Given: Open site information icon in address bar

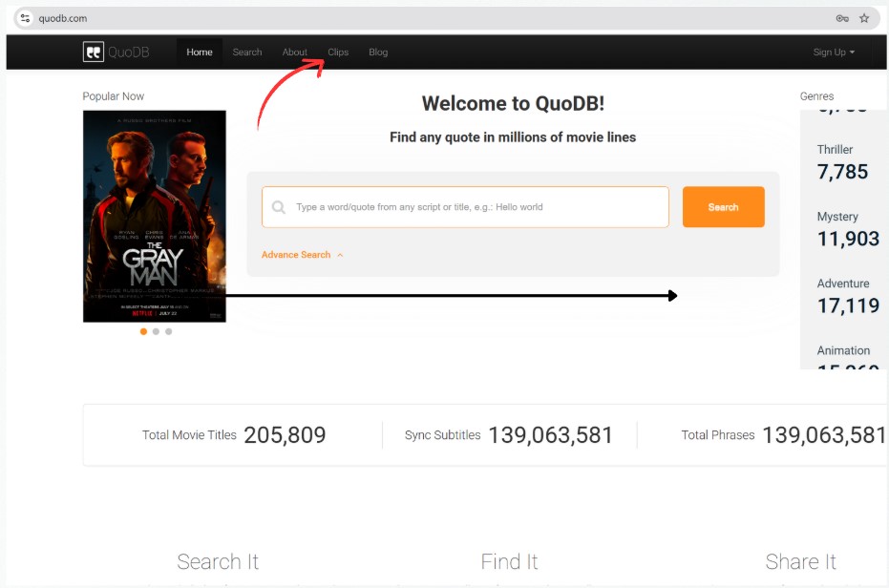Looking at the screenshot, I should pos(25,18).
